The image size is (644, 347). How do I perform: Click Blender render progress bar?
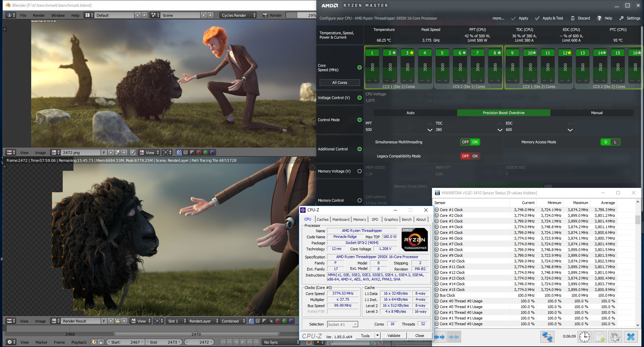click(x=301, y=15)
